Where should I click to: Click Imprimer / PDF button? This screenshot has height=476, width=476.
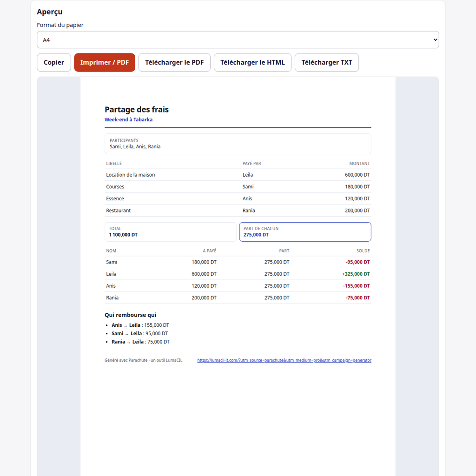(x=105, y=63)
